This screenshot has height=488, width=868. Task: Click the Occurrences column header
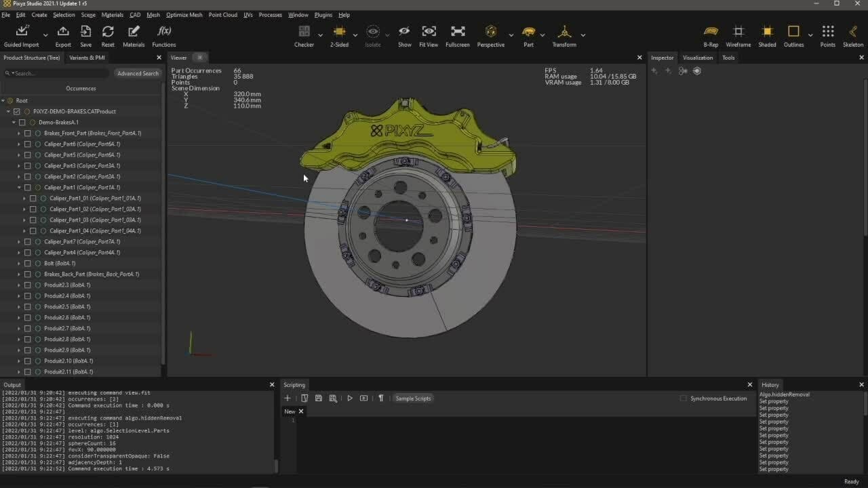pos(81,89)
